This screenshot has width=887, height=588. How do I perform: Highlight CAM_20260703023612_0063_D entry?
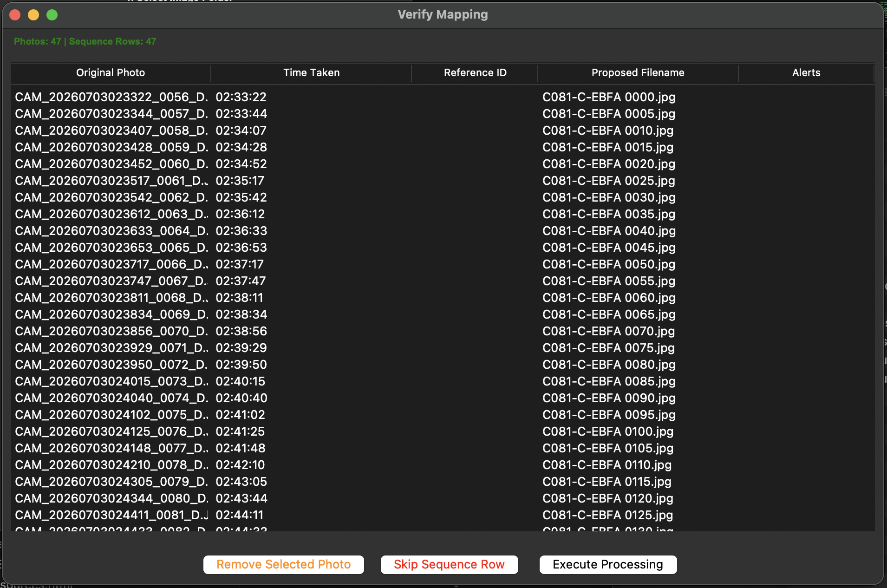pyautogui.click(x=111, y=214)
